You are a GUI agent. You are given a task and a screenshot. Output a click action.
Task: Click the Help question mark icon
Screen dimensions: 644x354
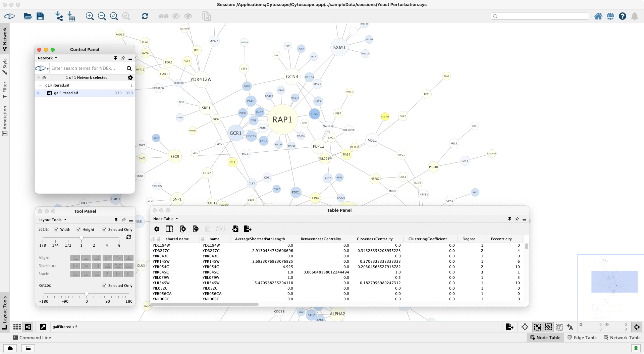pyautogui.click(x=623, y=16)
